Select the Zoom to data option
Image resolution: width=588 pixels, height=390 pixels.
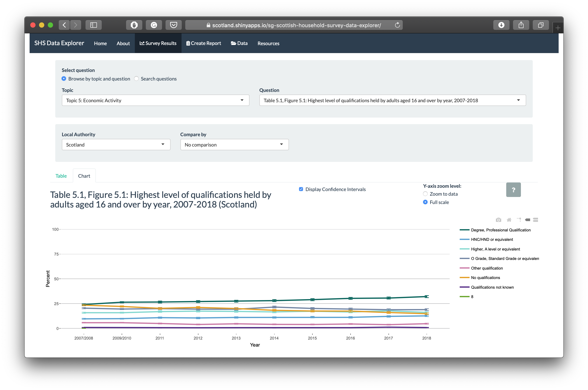pyautogui.click(x=425, y=194)
